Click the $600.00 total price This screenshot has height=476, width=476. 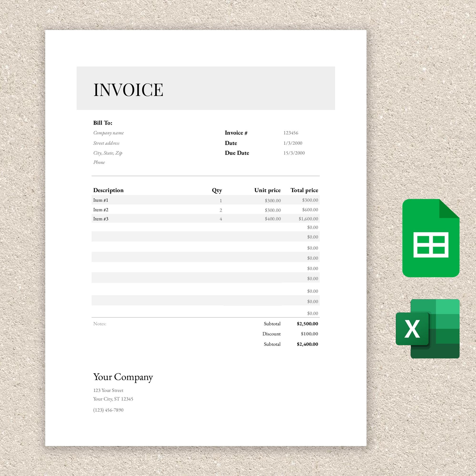pyautogui.click(x=310, y=210)
